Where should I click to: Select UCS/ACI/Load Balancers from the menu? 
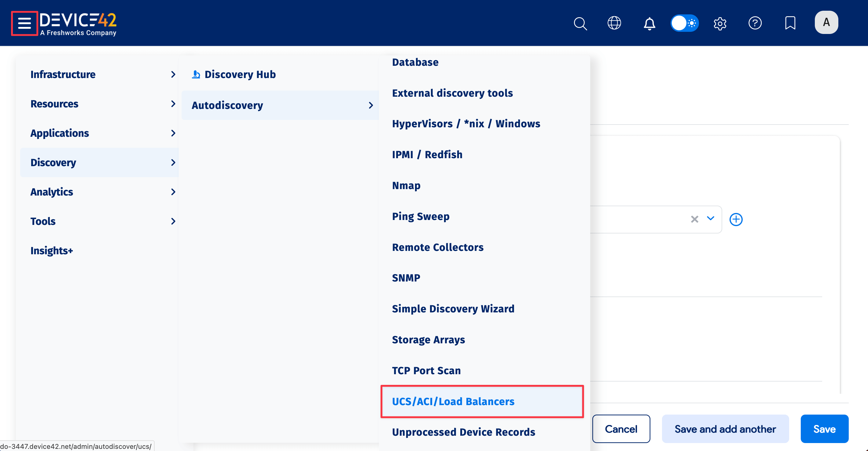(x=453, y=401)
